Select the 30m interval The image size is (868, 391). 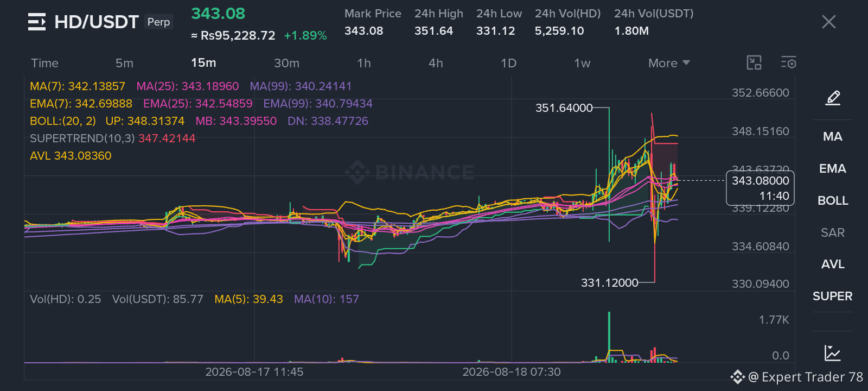tap(286, 63)
